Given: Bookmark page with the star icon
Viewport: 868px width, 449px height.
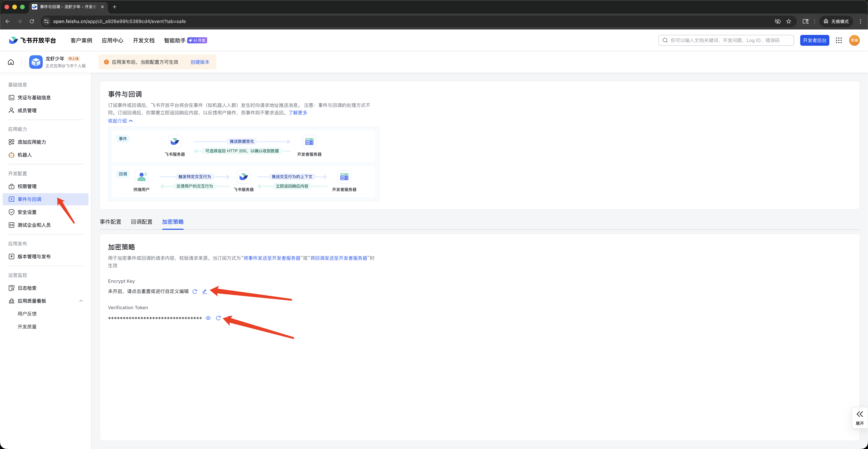Looking at the screenshot, I should (x=788, y=21).
